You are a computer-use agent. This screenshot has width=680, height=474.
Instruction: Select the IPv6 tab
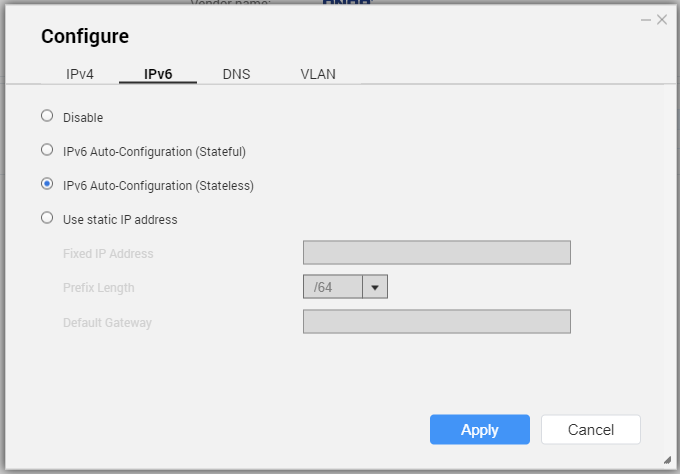tap(158, 74)
